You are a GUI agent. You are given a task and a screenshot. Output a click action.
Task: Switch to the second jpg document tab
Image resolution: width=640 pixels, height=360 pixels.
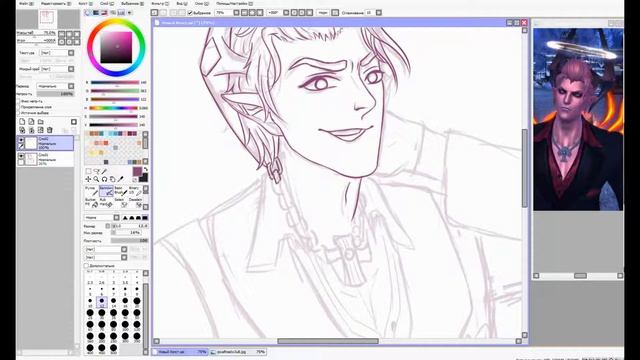(238, 351)
